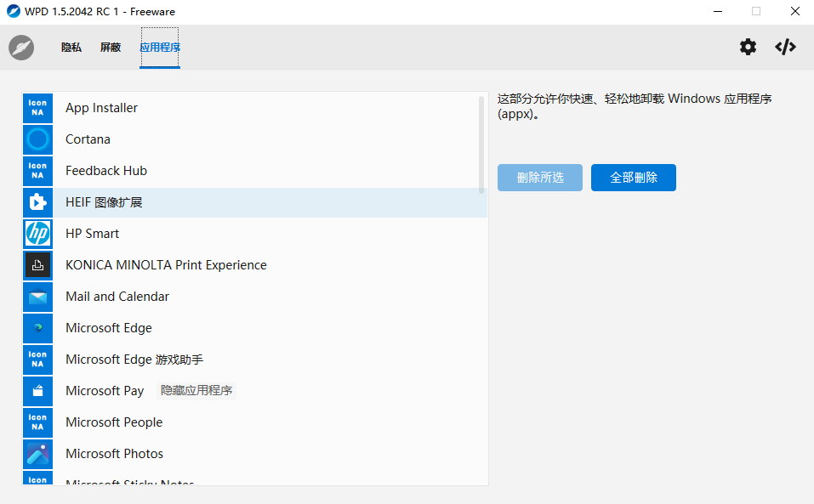Click the HEIF 图像扩展 puzzle icon
This screenshot has height=504, width=814.
point(38,202)
